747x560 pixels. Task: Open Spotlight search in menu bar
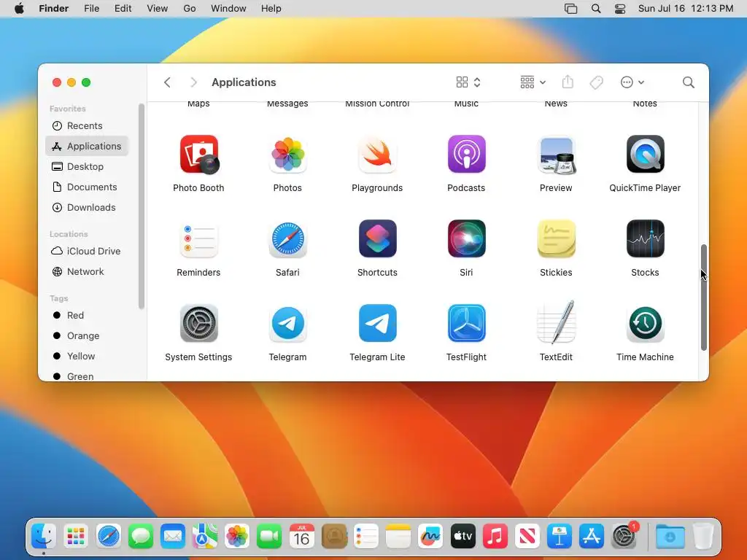(595, 9)
